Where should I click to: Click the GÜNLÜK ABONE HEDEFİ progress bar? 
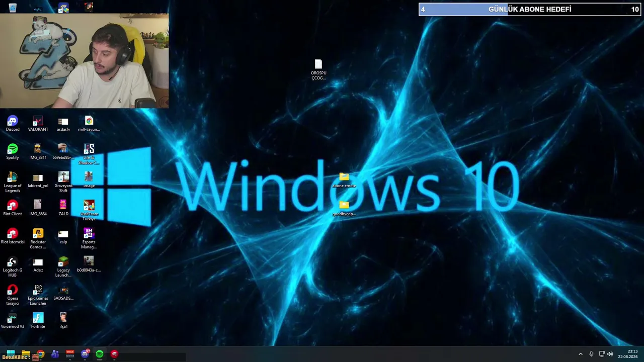(530, 9)
